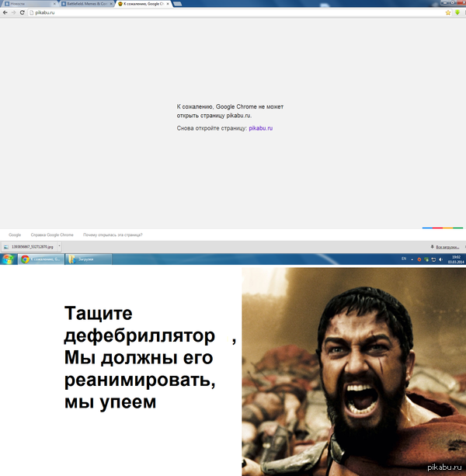
Task: Close the Новости tab
Action: click(x=54, y=4)
